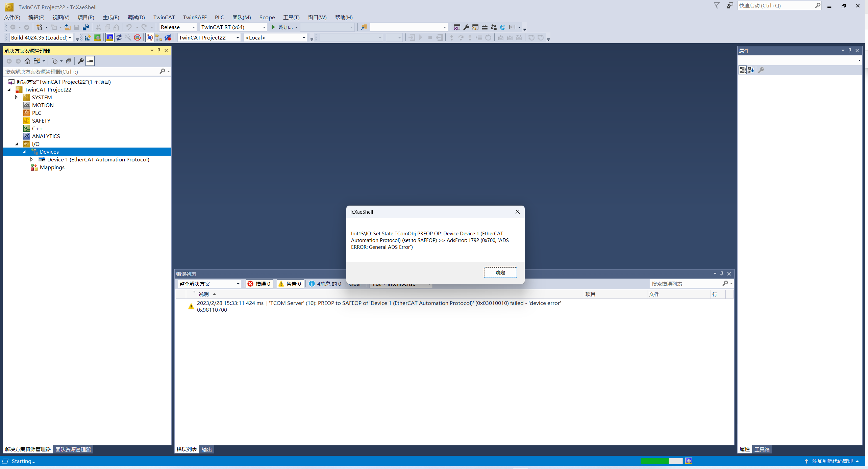Open the TwinSAFE menu
The width and height of the screenshot is (868, 469).
click(195, 17)
